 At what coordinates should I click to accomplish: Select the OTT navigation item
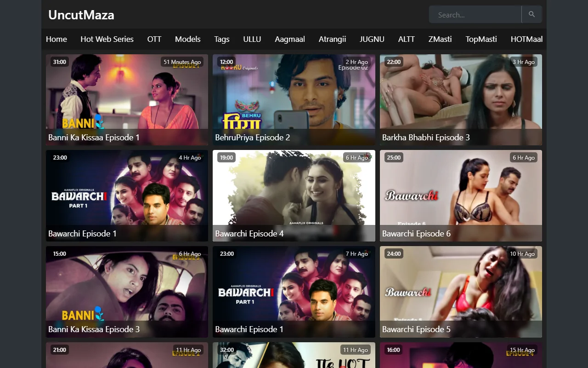(154, 39)
